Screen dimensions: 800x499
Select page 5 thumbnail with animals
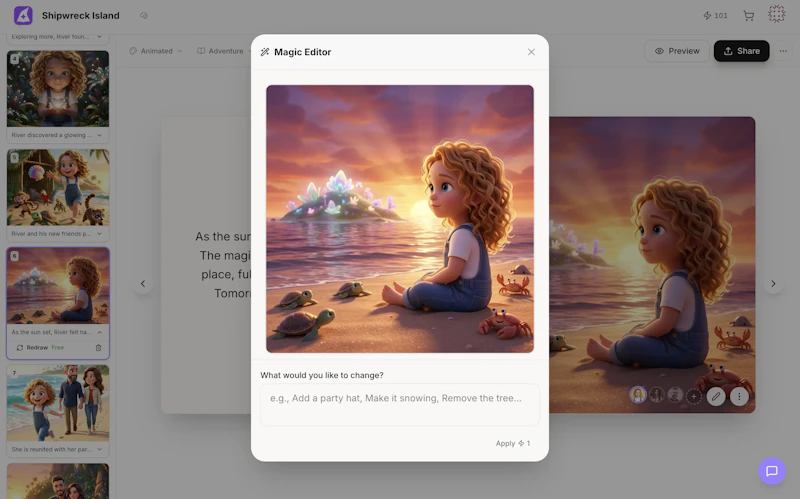[x=58, y=187]
